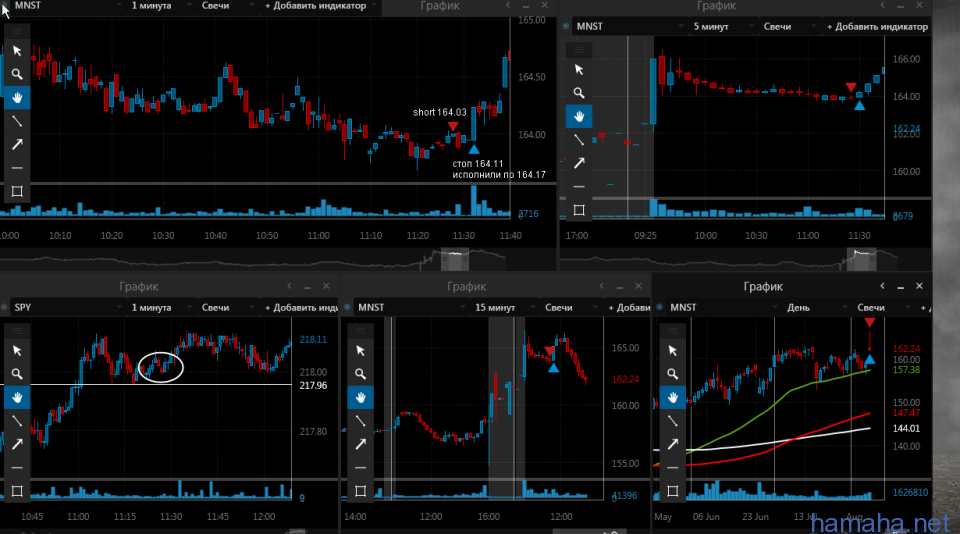Select zoom magnifier in MNST 1-minute chart
Image resolution: width=960 pixels, height=534 pixels.
point(17,74)
